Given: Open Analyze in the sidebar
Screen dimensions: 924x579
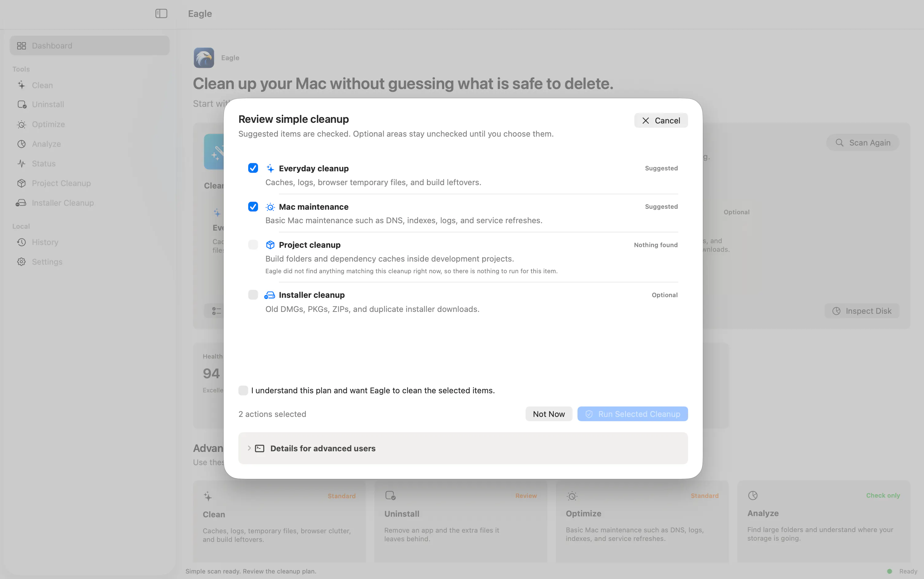Looking at the screenshot, I should click(x=90, y=144).
